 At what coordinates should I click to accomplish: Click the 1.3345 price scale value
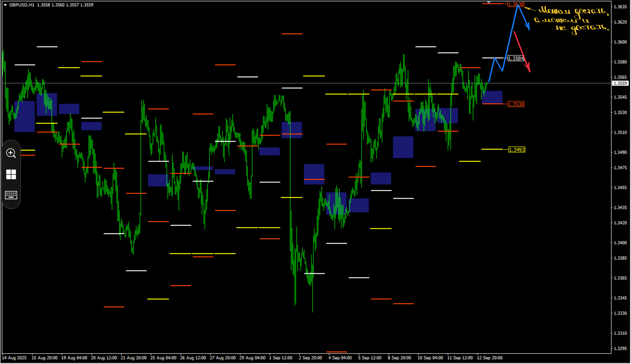click(620, 298)
